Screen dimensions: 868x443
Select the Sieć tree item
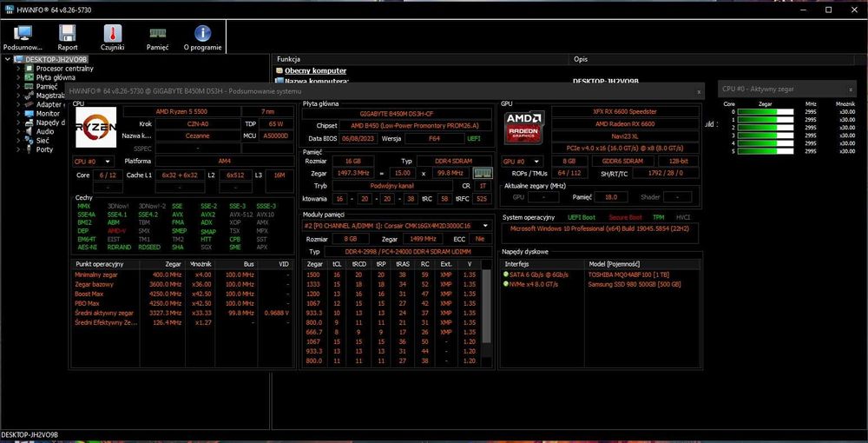(43, 141)
